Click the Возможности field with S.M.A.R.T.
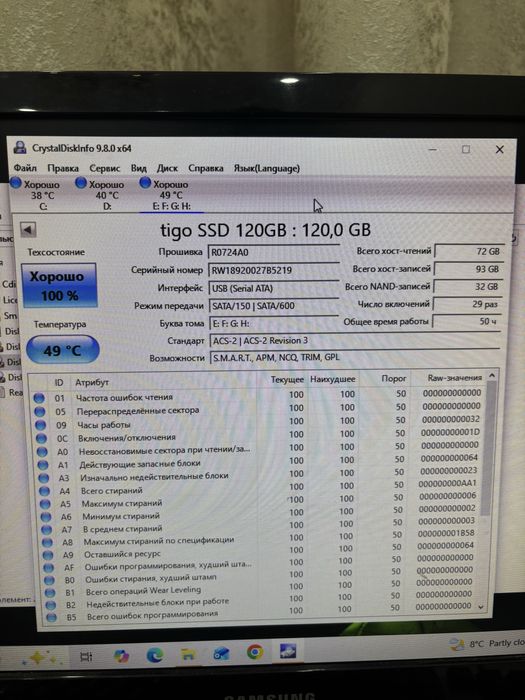 [x=354, y=358]
